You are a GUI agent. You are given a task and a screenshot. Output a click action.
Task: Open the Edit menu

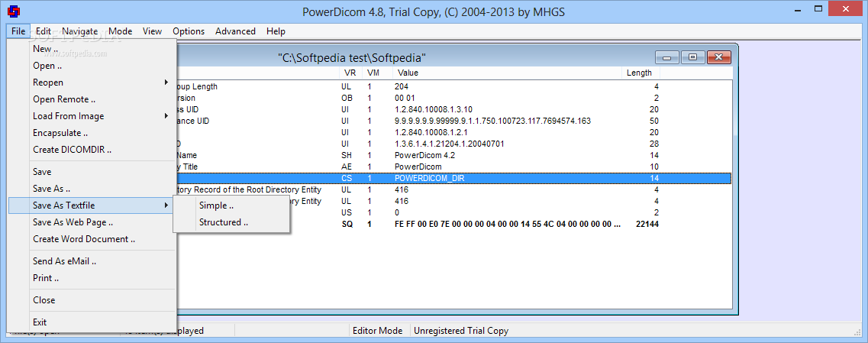point(44,31)
